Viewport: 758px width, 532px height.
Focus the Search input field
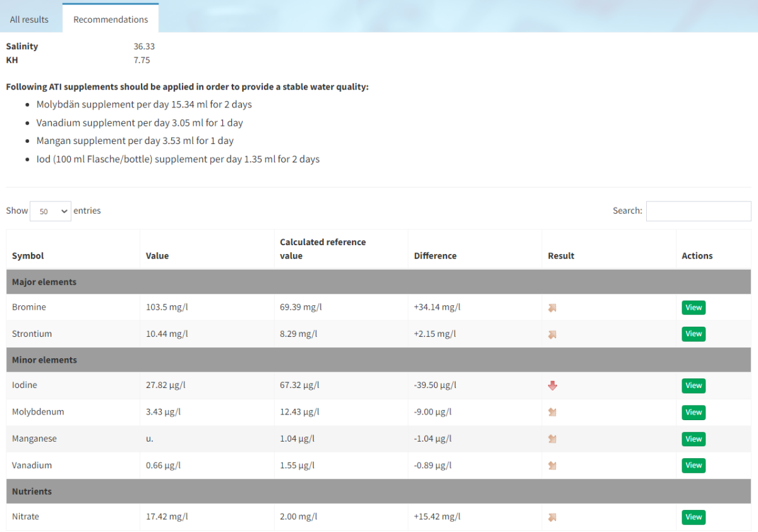tap(699, 211)
